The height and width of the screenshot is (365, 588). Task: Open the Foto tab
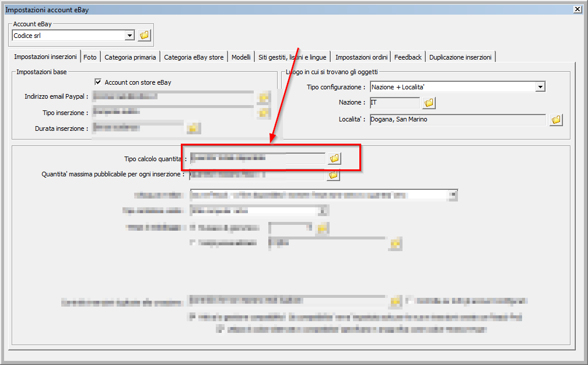90,57
